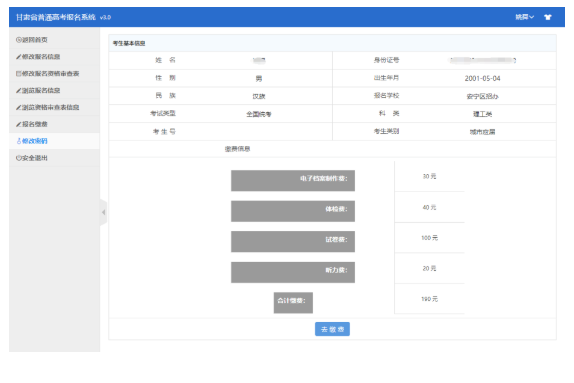Open 修改报名信息 from the sidebar
The width and height of the screenshot is (574, 383).
coord(54,57)
